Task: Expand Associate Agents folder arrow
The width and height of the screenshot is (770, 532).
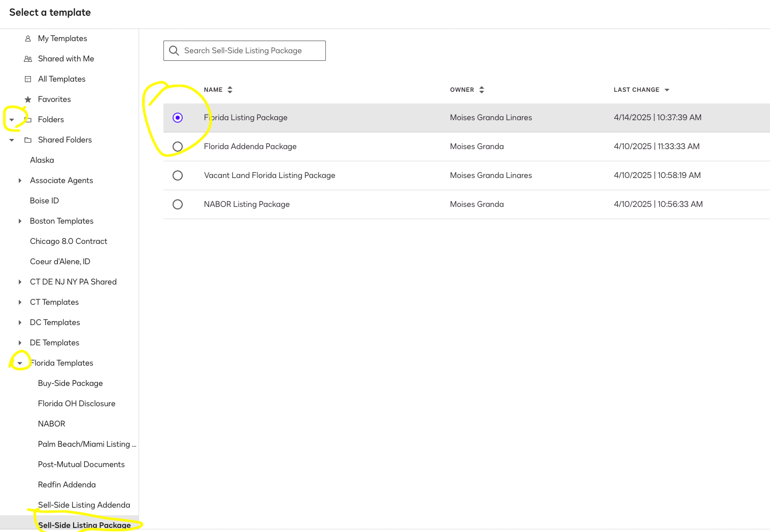Action: pyautogui.click(x=20, y=181)
